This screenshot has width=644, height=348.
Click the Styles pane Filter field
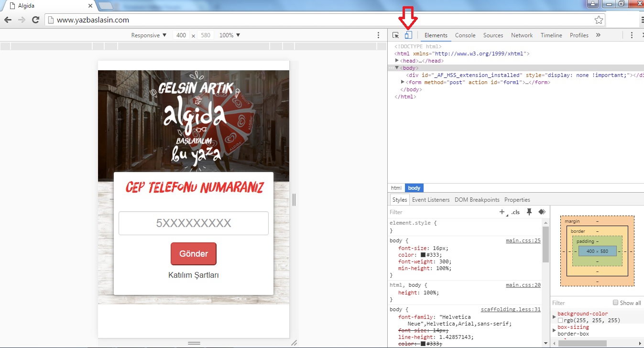[443, 212]
